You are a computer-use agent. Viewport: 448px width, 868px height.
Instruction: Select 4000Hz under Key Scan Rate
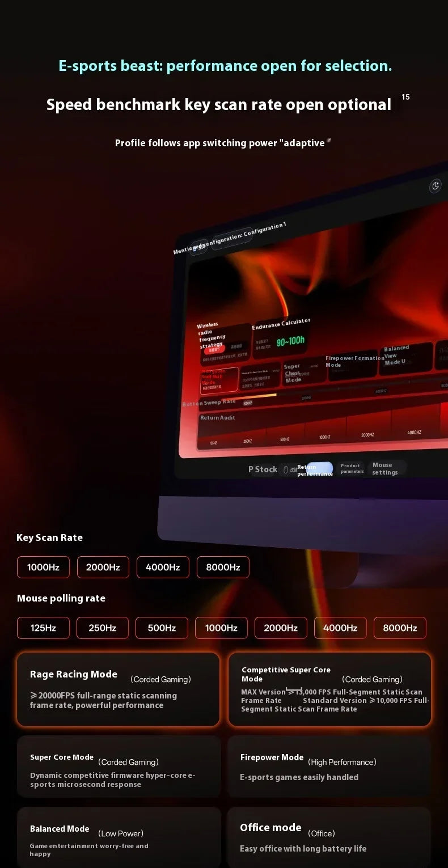point(163,567)
